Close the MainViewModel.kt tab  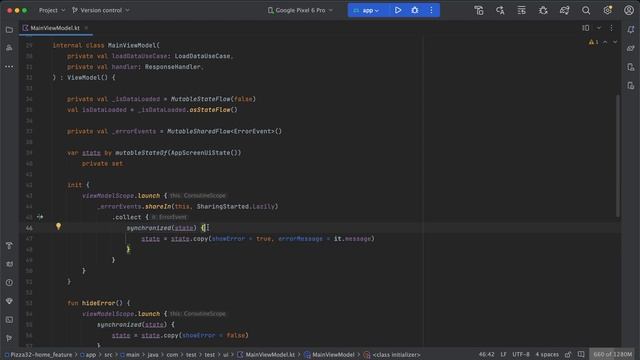click(x=86, y=28)
